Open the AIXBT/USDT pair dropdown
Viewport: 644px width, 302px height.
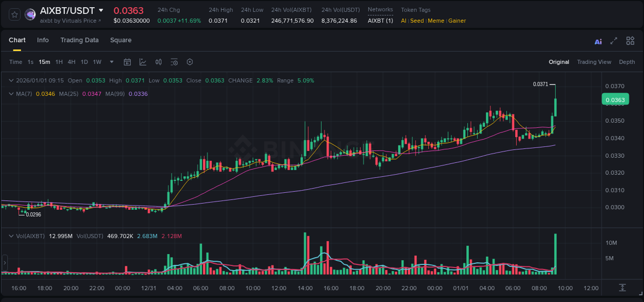coord(101,10)
